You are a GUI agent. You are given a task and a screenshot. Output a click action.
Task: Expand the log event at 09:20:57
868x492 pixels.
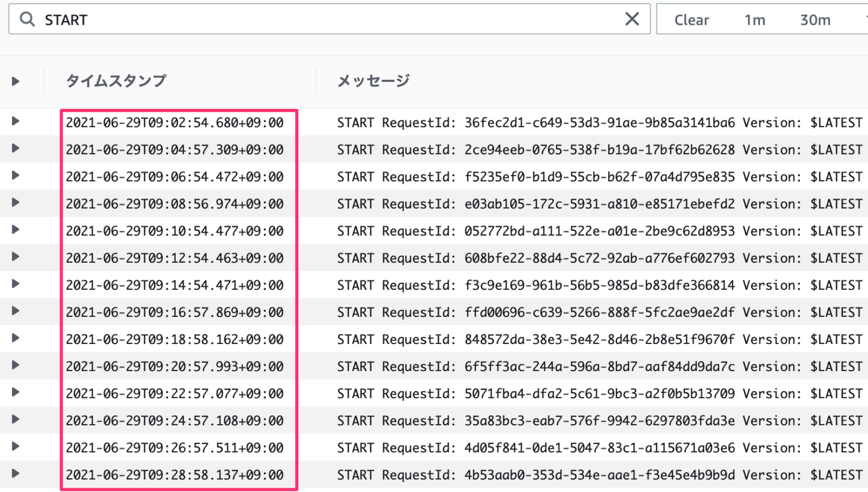click(x=15, y=367)
